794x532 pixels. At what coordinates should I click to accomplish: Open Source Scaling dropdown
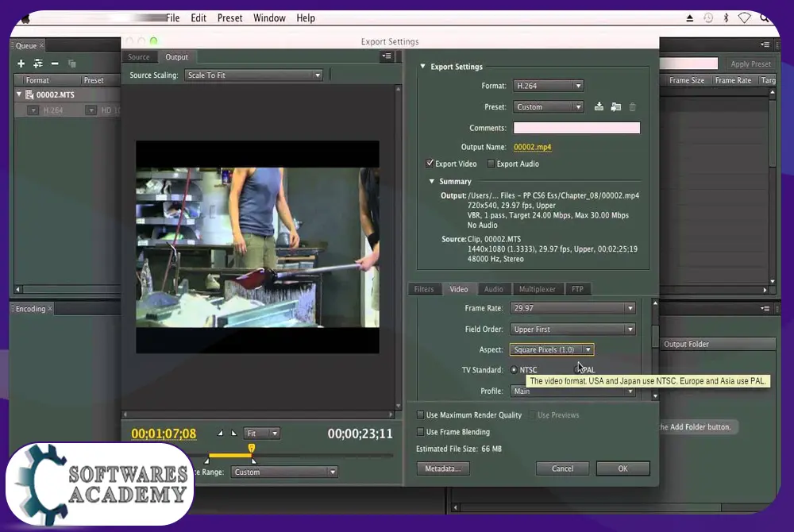254,75
